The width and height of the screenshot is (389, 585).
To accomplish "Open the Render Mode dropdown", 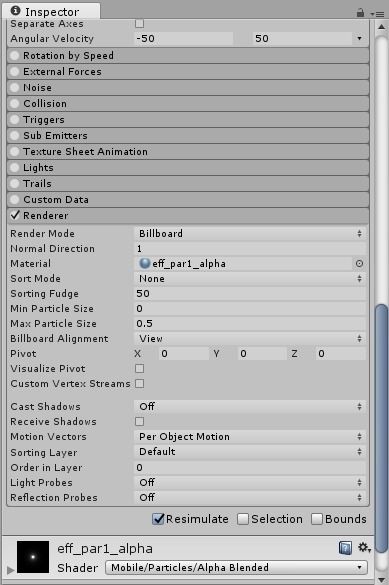I will tap(250, 234).
